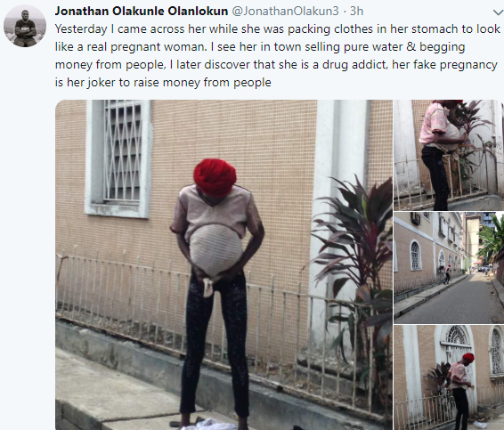Open the bottom-right photo near the arched window

(449, 377)
